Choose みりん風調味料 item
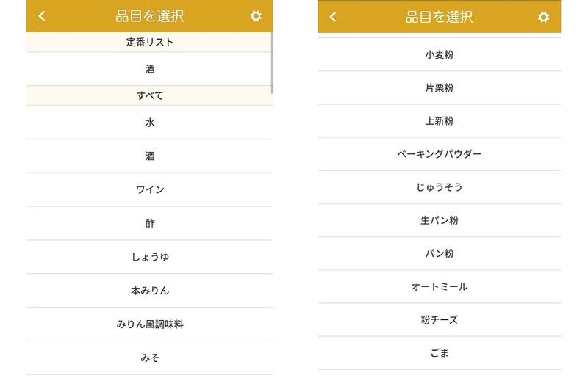The image size is (588, 381). point(150,324)
